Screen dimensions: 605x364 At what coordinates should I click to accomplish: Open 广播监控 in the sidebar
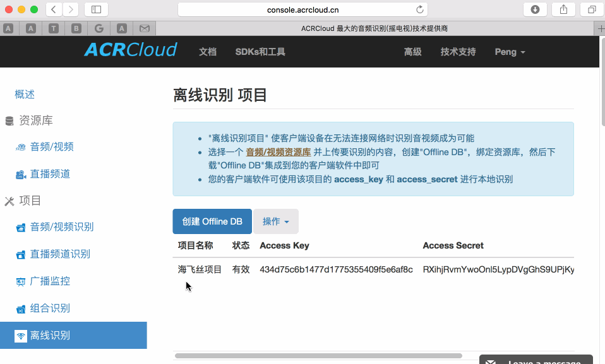point(50,281)
